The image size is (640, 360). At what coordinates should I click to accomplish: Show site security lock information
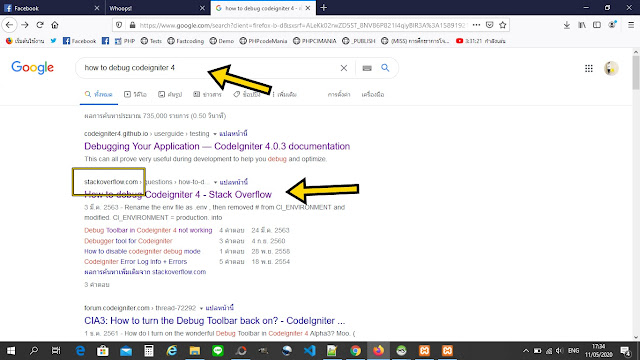tap(132, 25)
